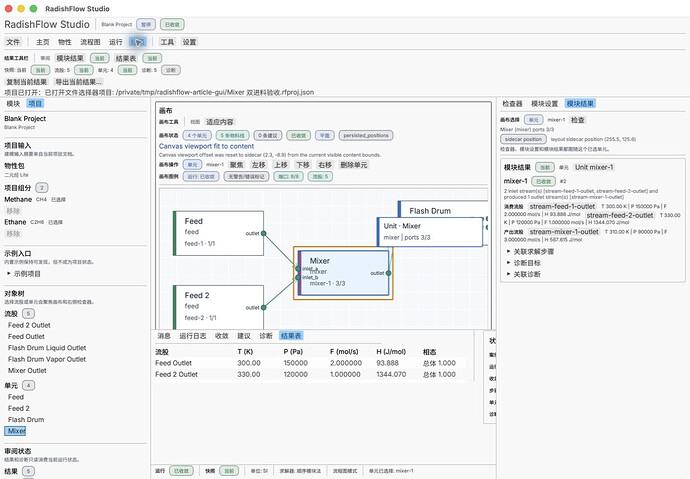This screenshot has width=690, height=479.
Task: Click the Feed Outlet row in results table
Action: pos(309,363)
